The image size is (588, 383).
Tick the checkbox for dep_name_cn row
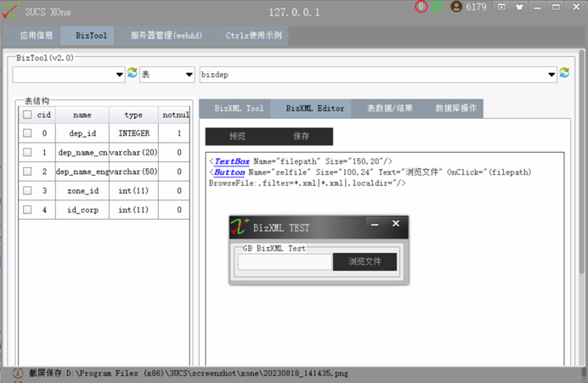tap(27, 152)
